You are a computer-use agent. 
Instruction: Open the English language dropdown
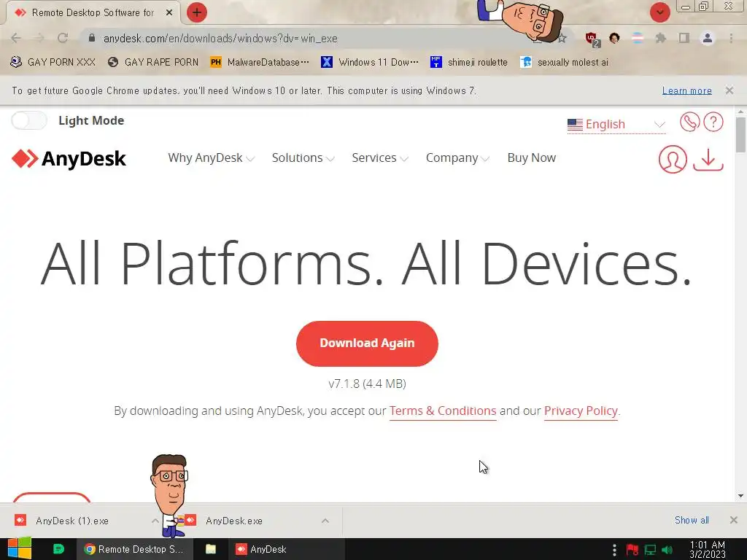[616, 124]
